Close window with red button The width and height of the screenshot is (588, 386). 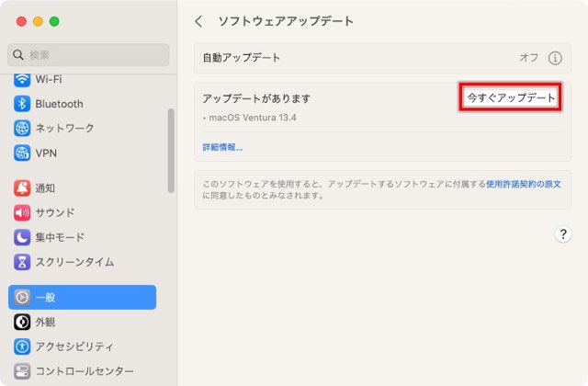[21, 21]
